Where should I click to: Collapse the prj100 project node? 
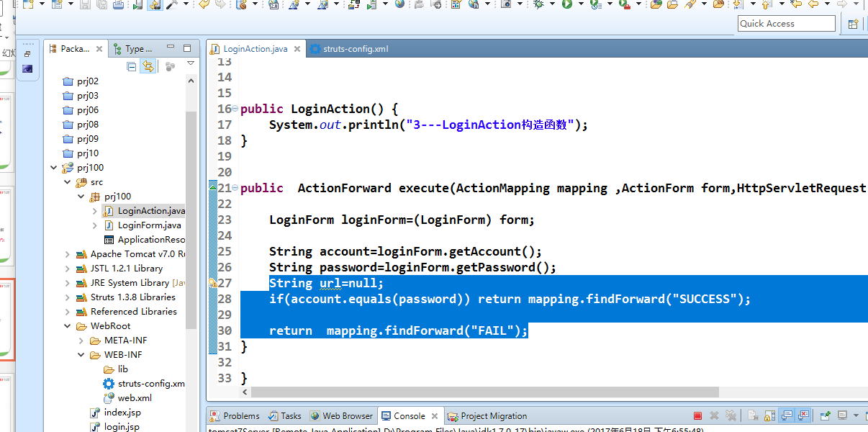(53, 168)
